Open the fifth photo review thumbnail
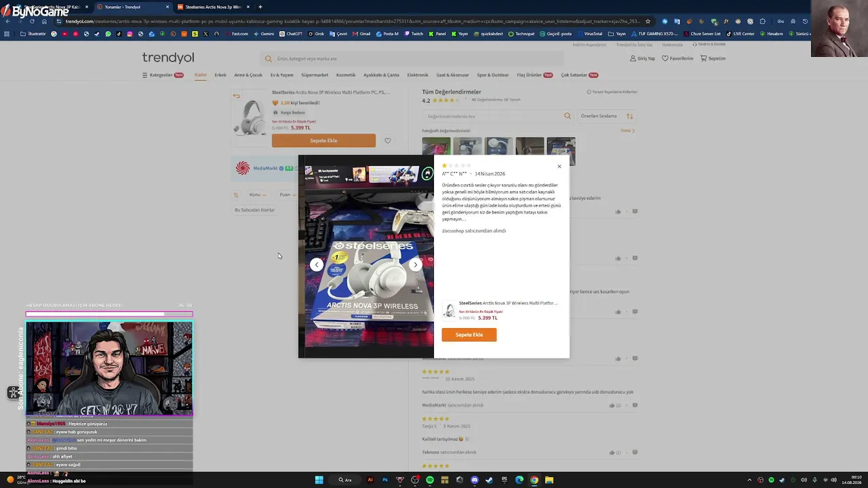868x488 pixels. click(561, 151)
